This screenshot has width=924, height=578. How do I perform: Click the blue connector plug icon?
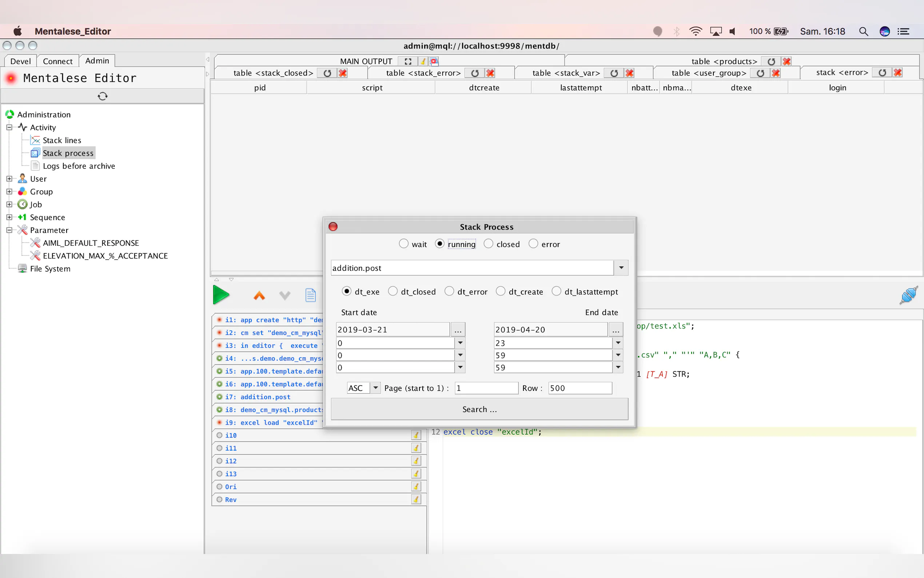(908, 295)
